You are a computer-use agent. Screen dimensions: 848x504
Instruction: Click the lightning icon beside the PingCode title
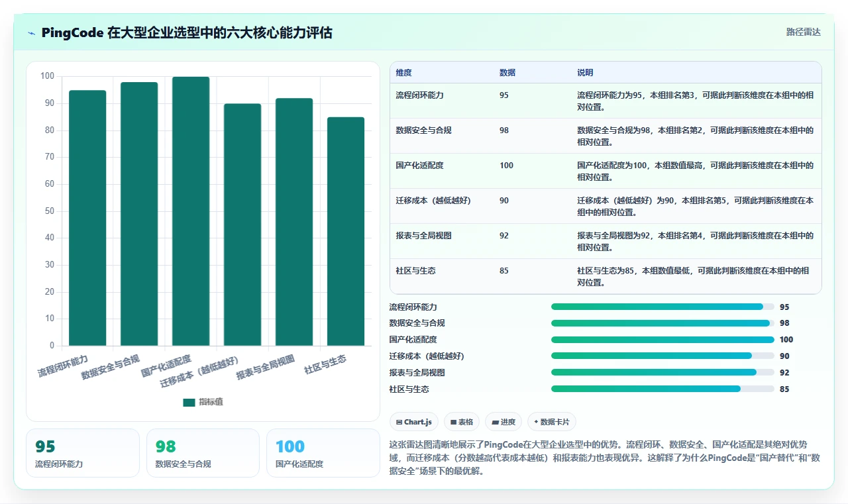pos(31,33)
